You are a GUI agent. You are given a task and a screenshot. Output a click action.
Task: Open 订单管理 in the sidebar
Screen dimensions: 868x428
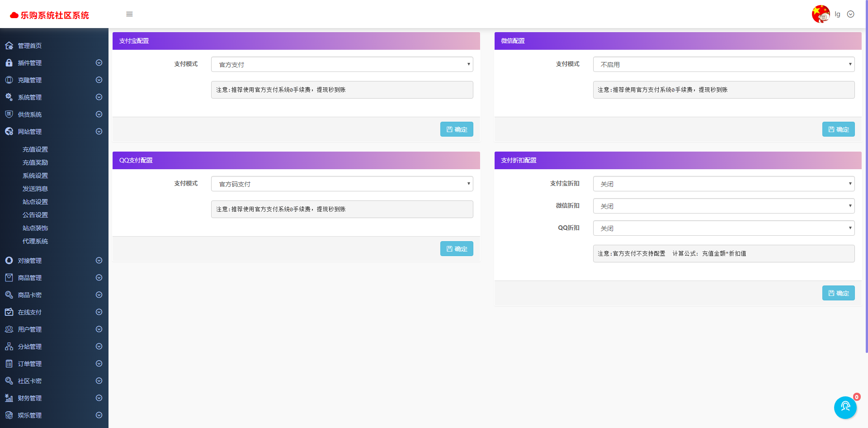pos(29,363)
